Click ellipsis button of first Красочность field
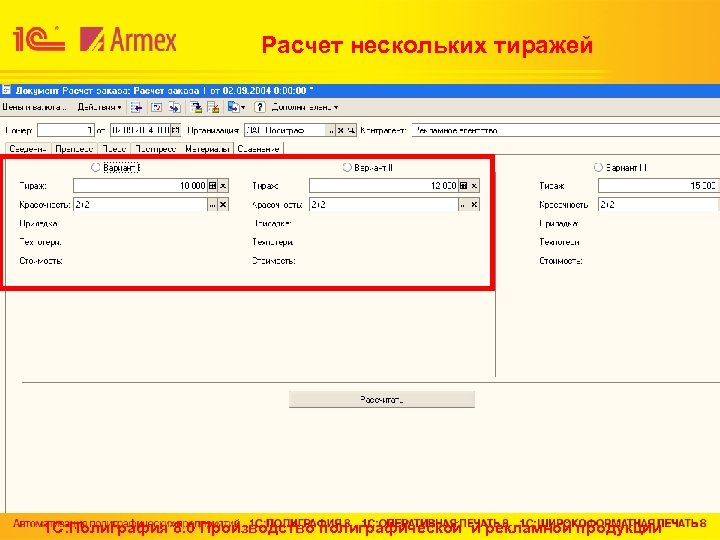 [212, 204]
